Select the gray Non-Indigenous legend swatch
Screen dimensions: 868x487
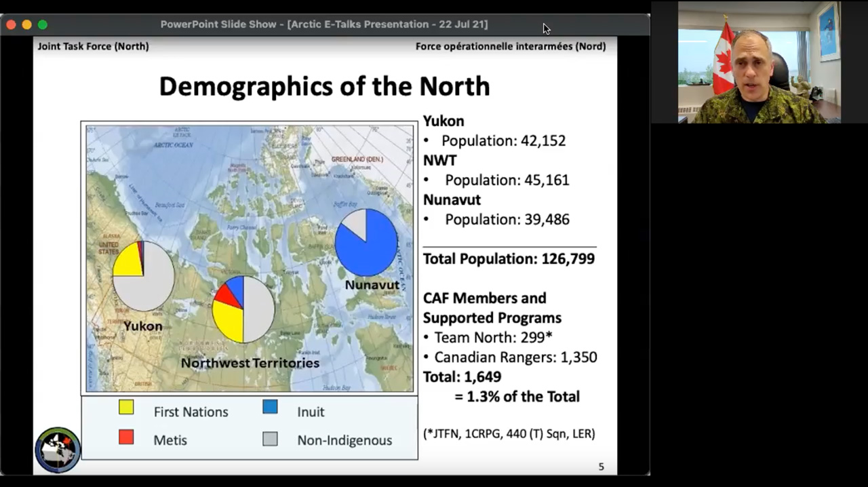click(x=270, y=440)
